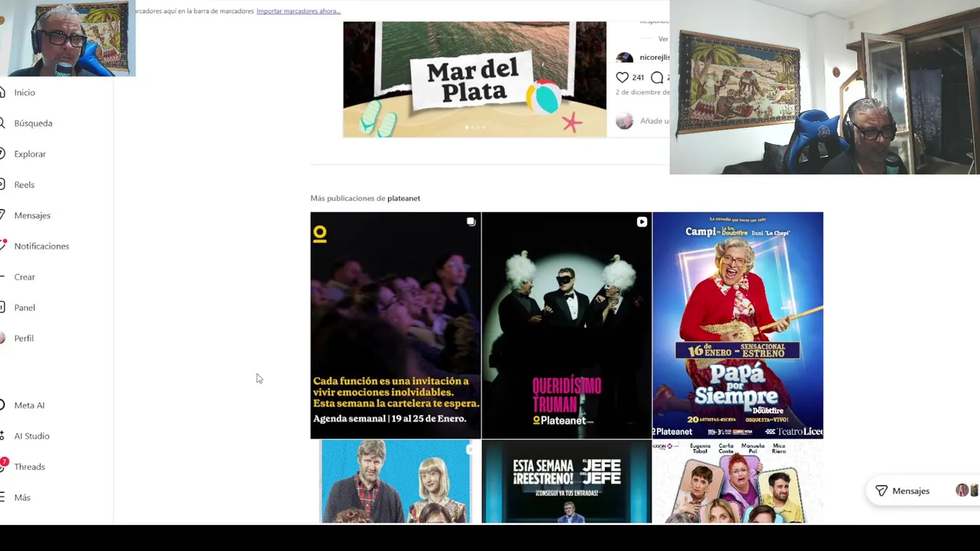Click the 241 likes count
The width and height of the screenshot is (980, 551).
tap(638, 77)
